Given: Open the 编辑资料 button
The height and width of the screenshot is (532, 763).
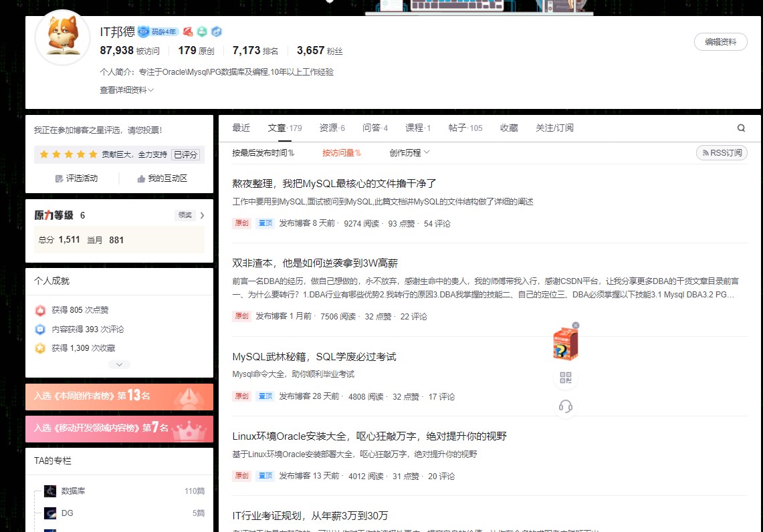Looking at the screenshot, I should (x=721, y=42).
